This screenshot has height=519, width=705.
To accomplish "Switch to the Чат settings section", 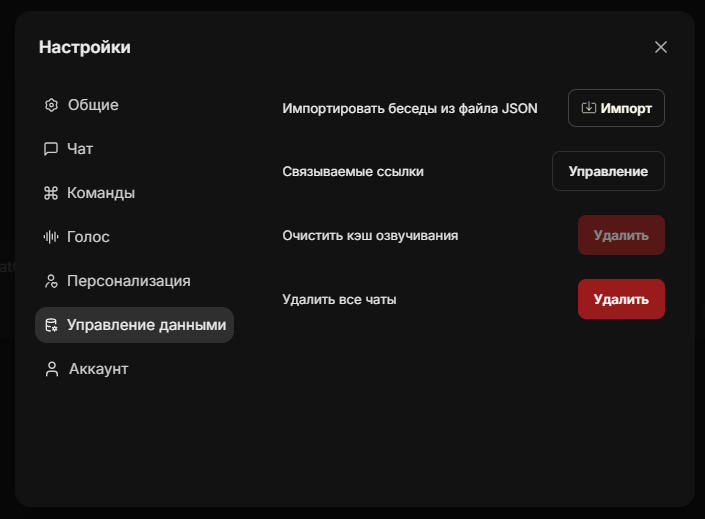I will coord(80,149).
